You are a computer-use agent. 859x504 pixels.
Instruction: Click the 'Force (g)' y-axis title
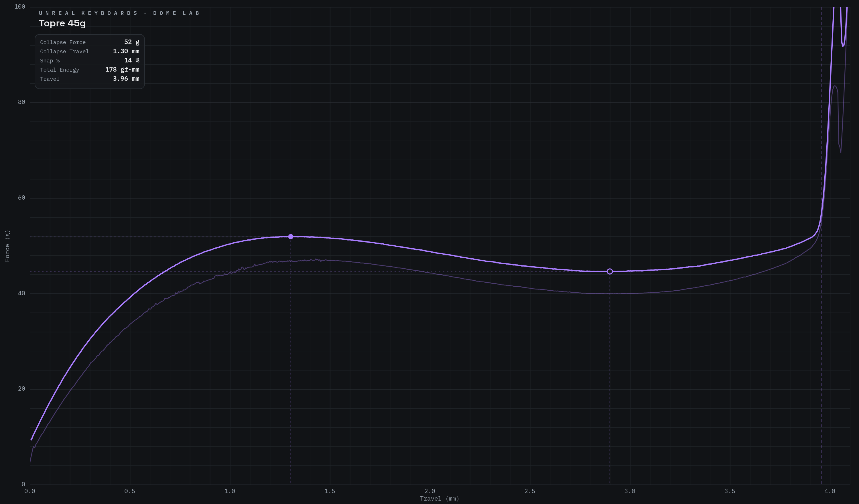click(x=7, y=246)
